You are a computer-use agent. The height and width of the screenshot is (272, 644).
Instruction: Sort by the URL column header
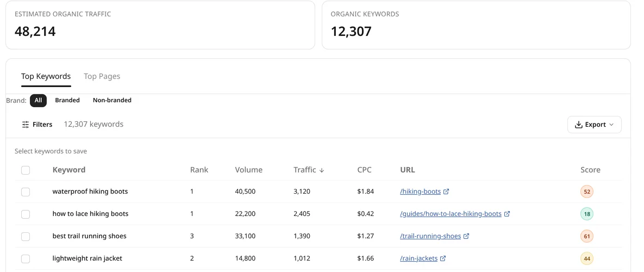click(408, 170)
